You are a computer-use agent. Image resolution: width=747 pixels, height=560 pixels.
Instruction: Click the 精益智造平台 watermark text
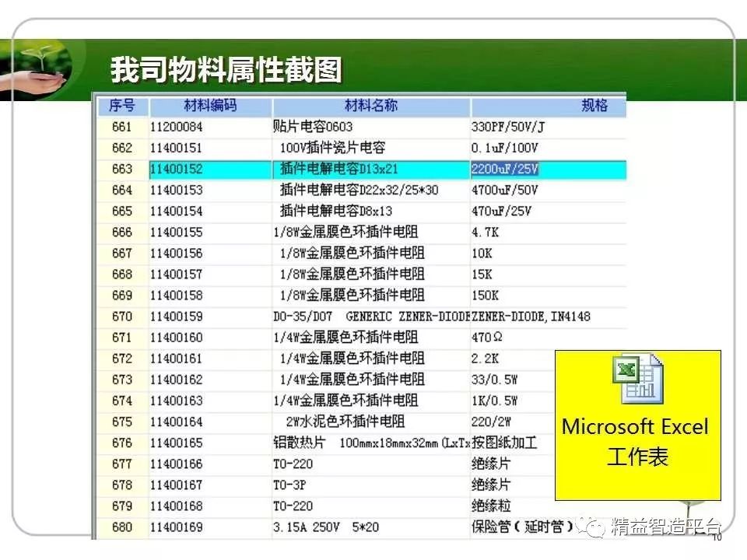pos(666,527)
